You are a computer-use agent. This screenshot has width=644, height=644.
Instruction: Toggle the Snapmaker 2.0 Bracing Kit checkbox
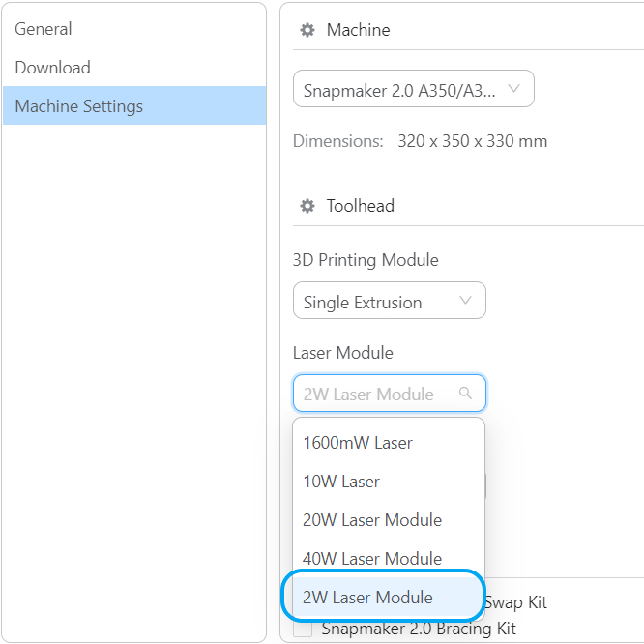(x=303, y=629)
